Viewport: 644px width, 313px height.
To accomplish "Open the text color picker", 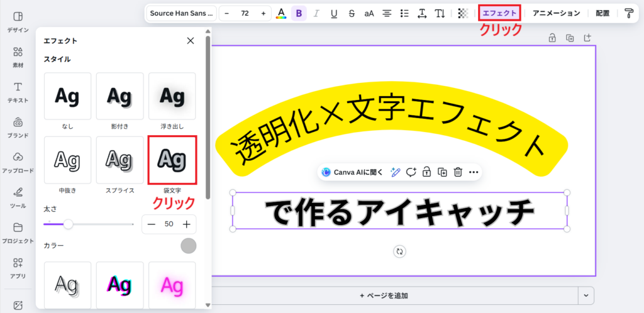I will click(x=281, y=13).
